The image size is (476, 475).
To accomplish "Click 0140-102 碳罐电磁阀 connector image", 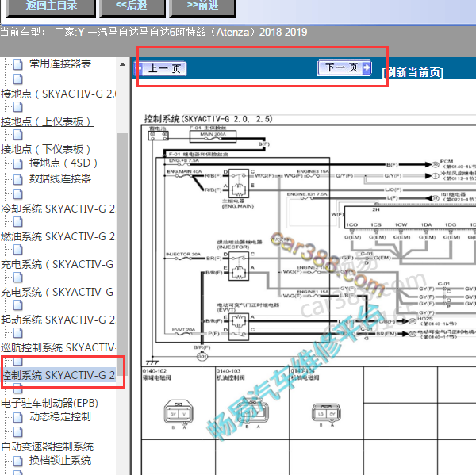I will [178, 412].
